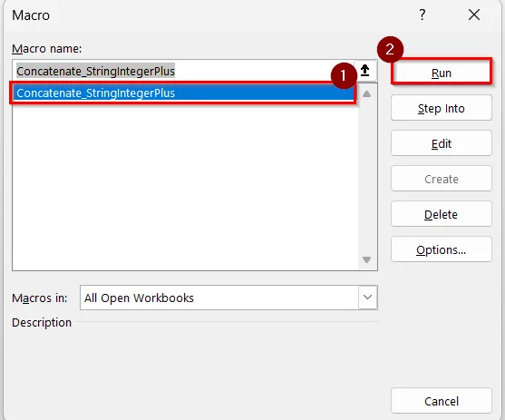Click the macro list scroll down arrow
This screenshot has width=505, height=420.
(366, 259)
